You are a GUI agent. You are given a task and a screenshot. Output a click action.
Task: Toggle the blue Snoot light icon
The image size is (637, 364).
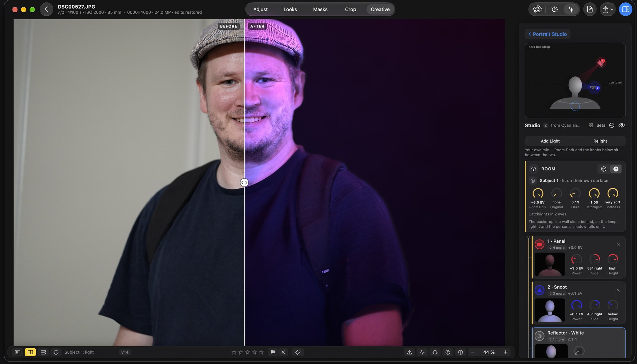tap(539, 290)
